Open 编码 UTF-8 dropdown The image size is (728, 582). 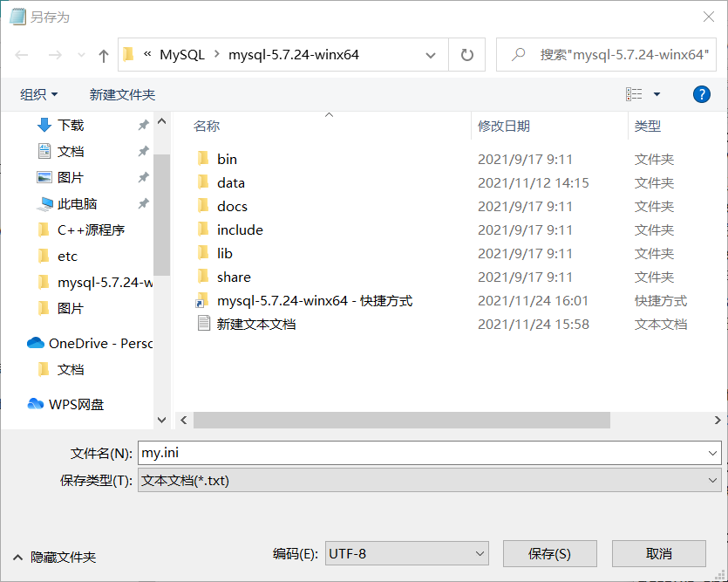tap(406, 554)
